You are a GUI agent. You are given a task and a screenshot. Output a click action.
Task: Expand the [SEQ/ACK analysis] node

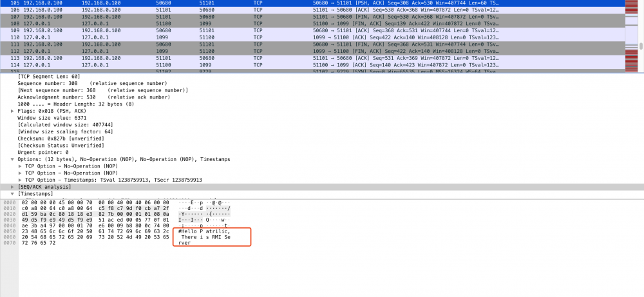click(12, 187)
